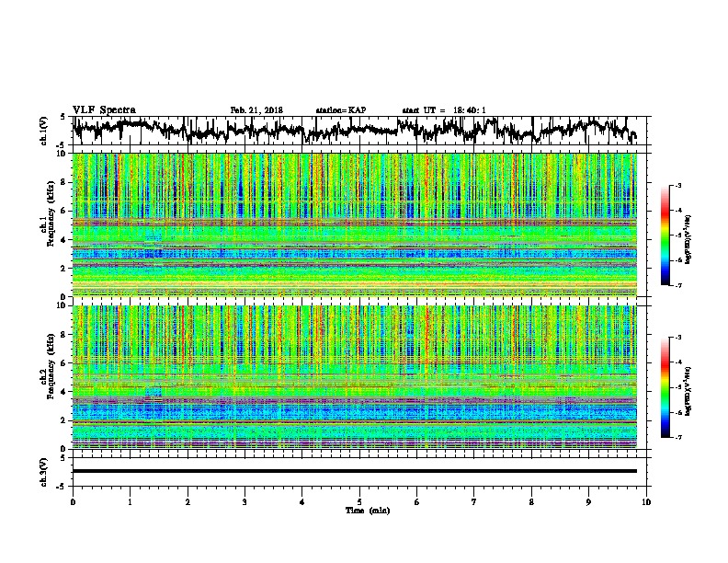Click the ch.2 color scale bar

[665, 387]
